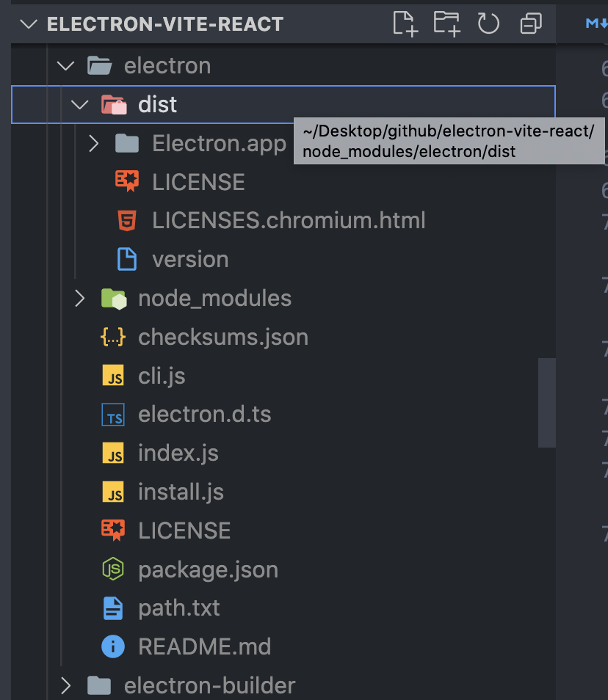Click the TS icon beside electron.d.ts
The height and width of the screenshot is (700, 608).
[113, 415]
